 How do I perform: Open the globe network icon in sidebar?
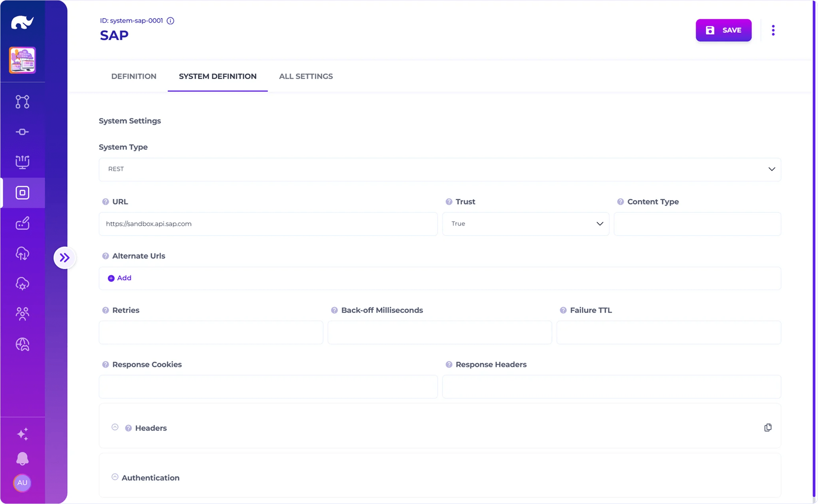(x=22, y=344)
